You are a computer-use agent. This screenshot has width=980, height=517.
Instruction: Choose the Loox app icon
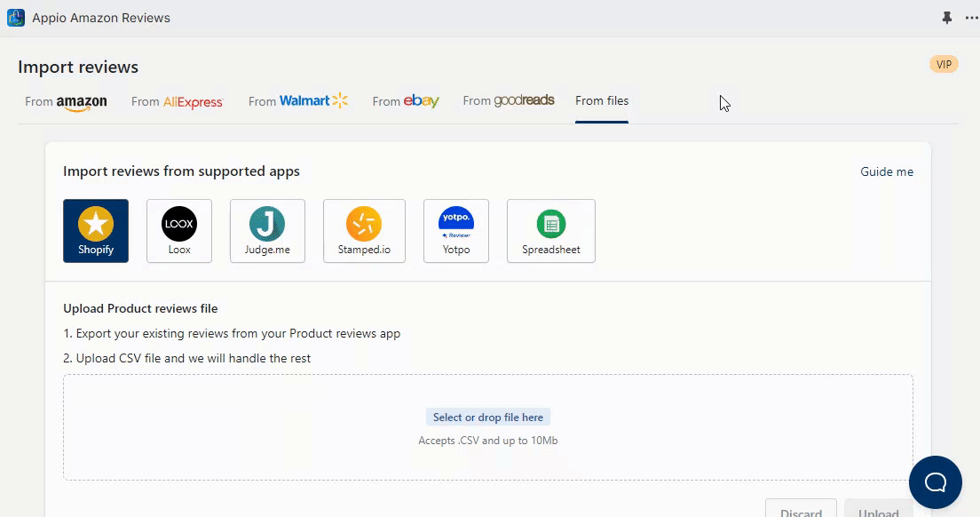tap(179, 231)
